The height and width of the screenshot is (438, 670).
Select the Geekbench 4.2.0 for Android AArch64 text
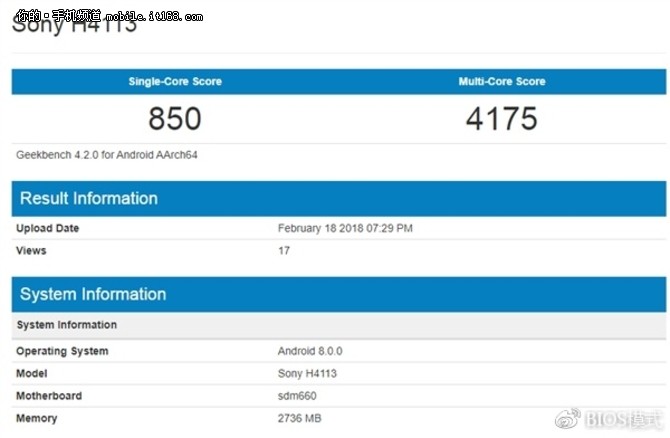click(107, 155)
